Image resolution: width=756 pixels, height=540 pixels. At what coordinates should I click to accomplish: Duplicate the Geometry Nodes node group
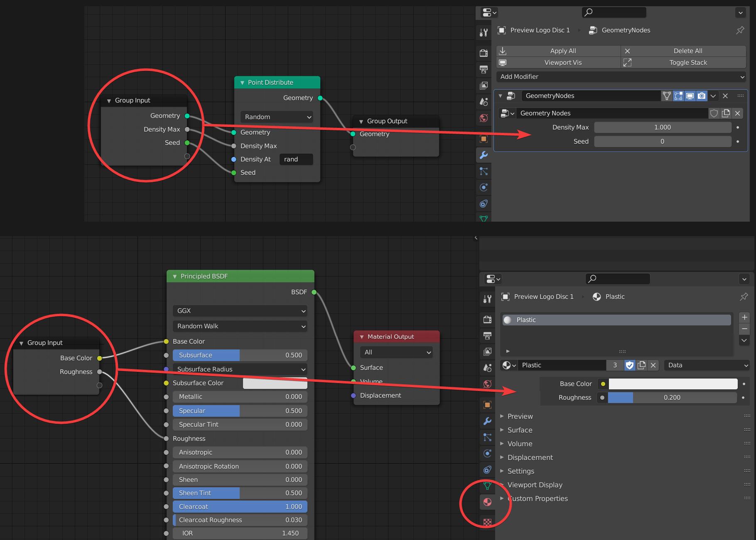click(x=726, y=113)
